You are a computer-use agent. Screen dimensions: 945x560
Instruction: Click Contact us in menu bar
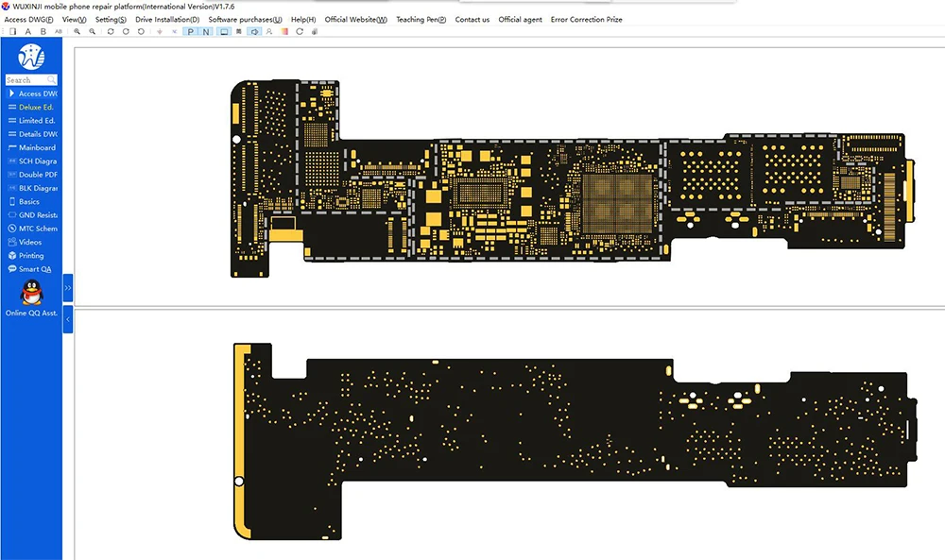(472, 19)
